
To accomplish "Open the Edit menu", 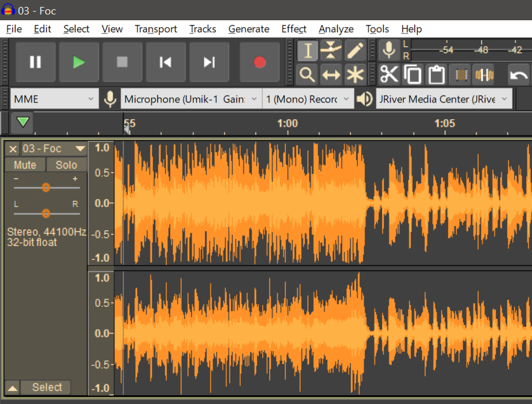I will (42, 29).
